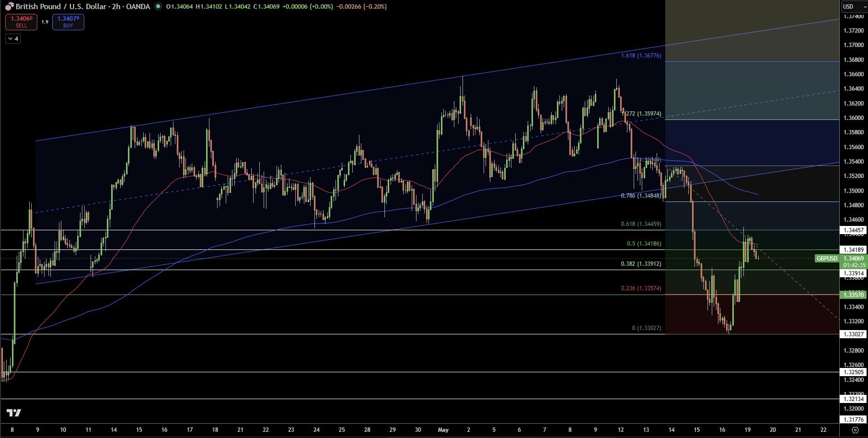Open the USD currency dropdown
The width and height of the screenshot is (868, 438).
[x=854, y=7]
